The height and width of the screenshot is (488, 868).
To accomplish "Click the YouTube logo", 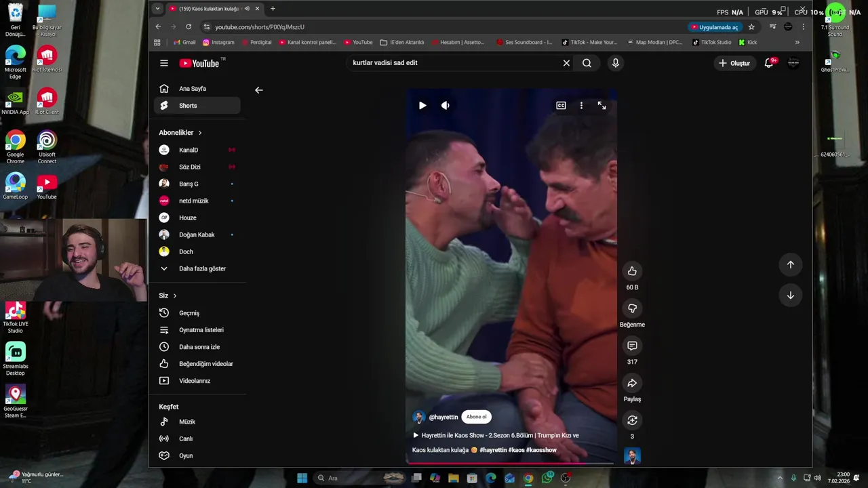I will click(x=200, y=63).
